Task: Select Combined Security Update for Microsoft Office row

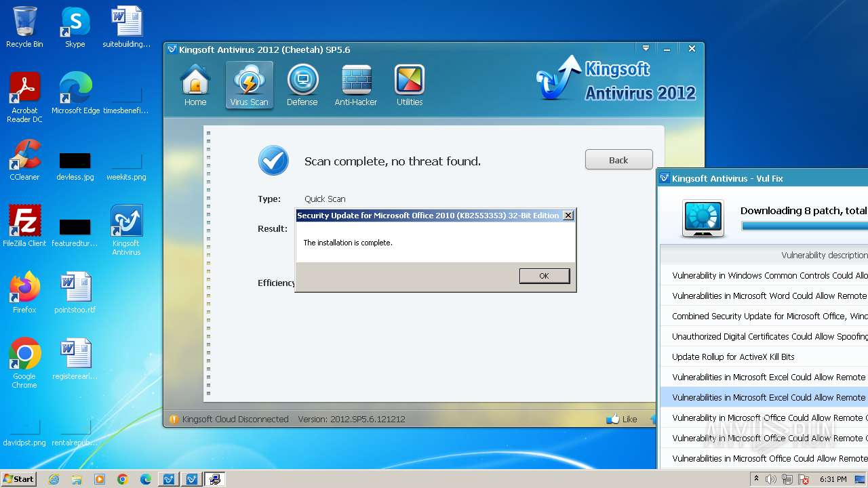Action: point(764,316)
